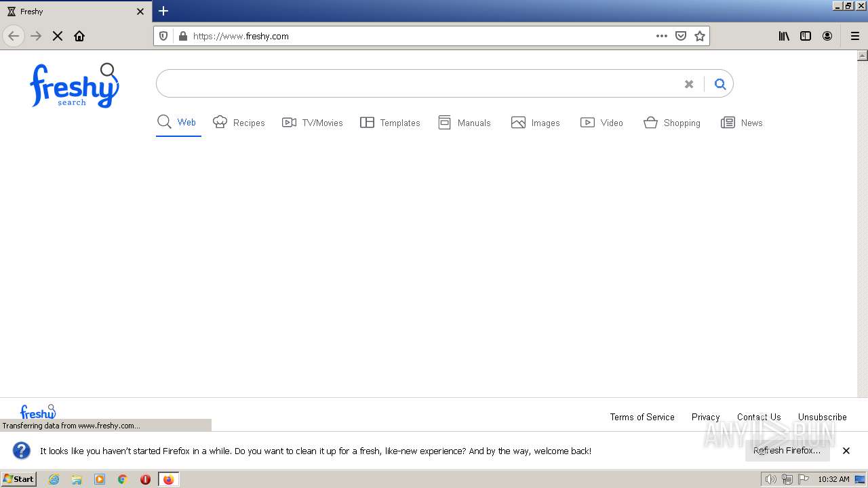Open page actions three-dot menu

click(x=662, y=36)
